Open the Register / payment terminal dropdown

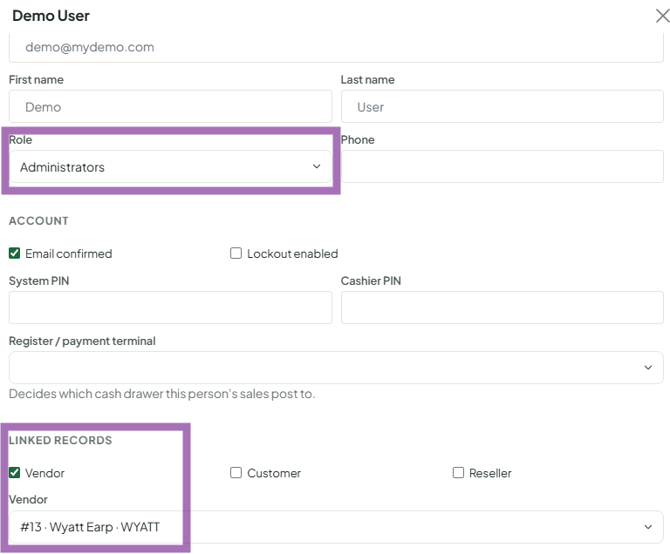(x=336, y=368)
